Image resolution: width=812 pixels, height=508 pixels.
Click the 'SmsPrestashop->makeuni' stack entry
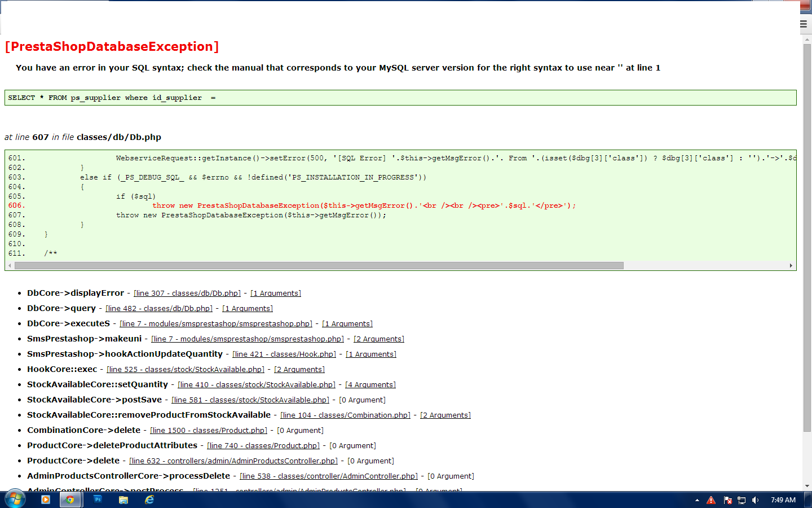(84, 339)
